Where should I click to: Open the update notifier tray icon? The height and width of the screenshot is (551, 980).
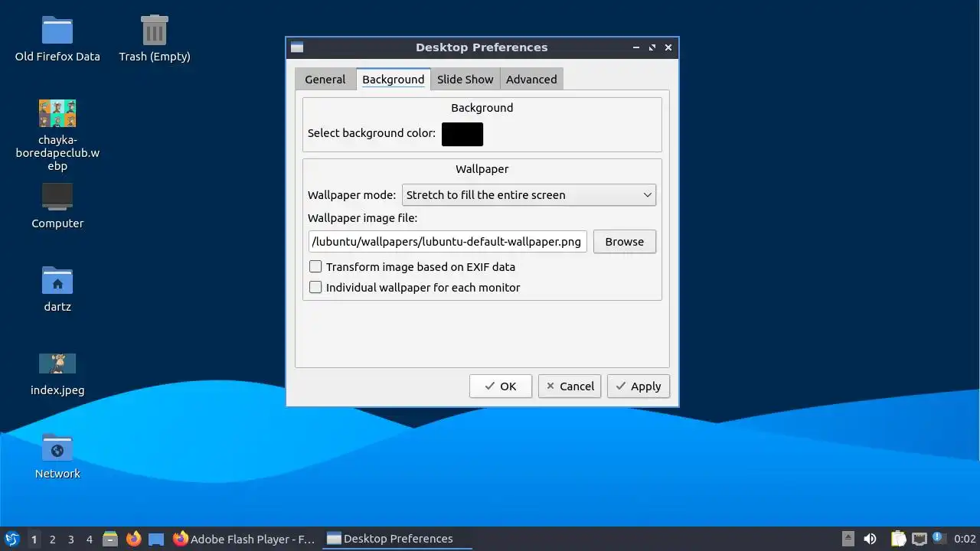939,539
